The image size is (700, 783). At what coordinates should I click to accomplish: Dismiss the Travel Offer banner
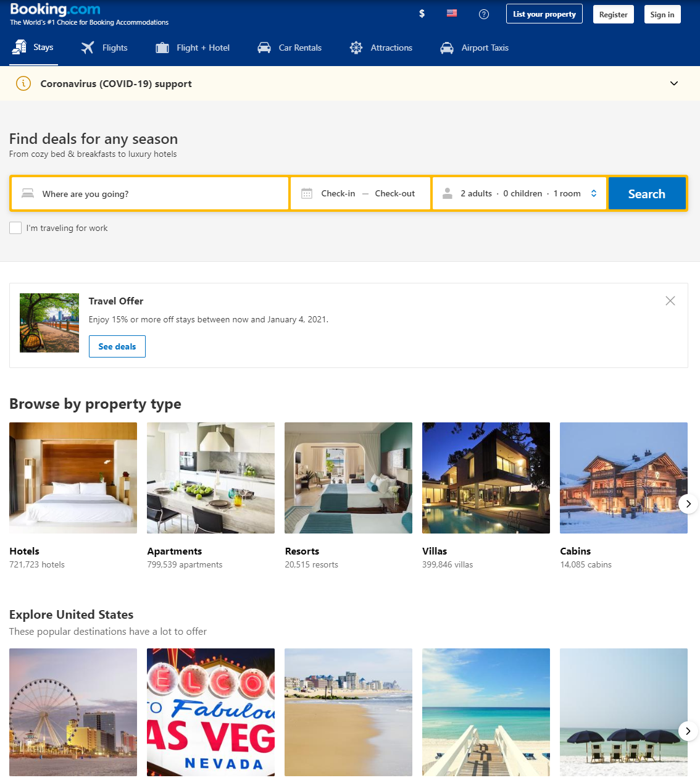tap(670, 301)
